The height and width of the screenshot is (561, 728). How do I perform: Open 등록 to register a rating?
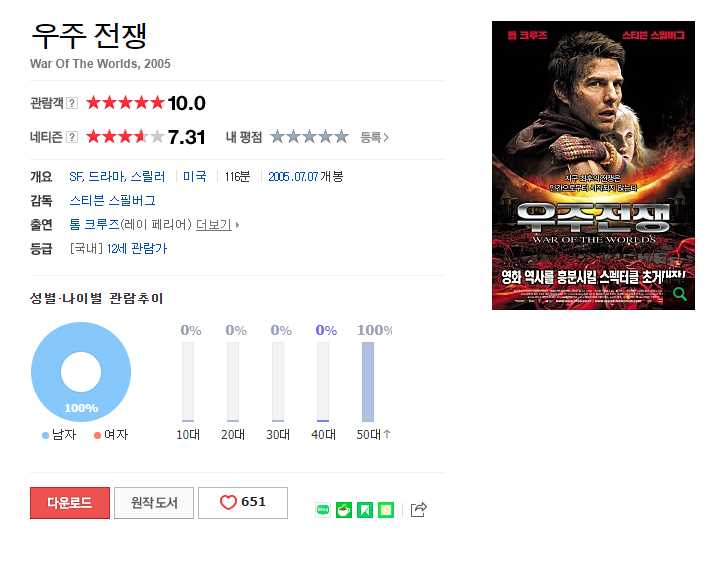(374, 137)
